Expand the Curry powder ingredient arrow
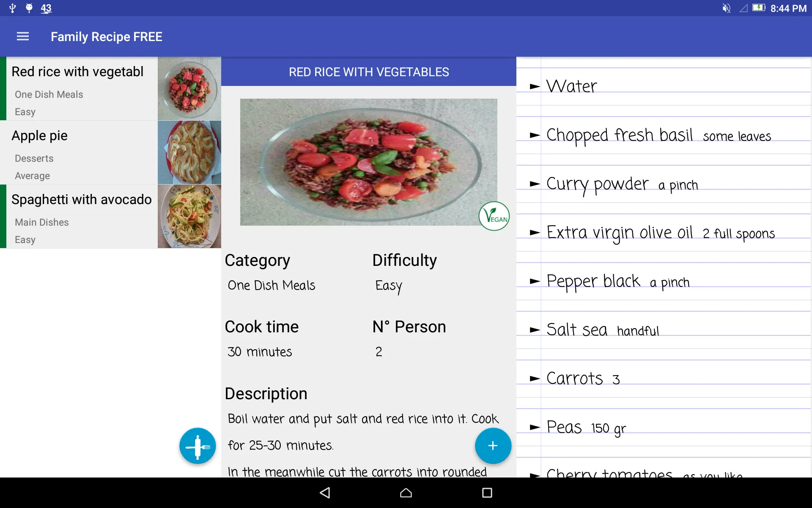 point(534,184)
